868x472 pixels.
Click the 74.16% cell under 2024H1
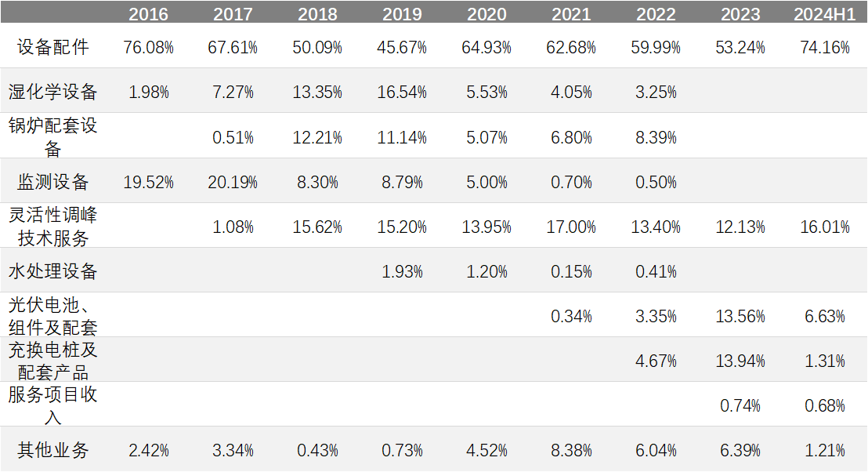point(825,48)
